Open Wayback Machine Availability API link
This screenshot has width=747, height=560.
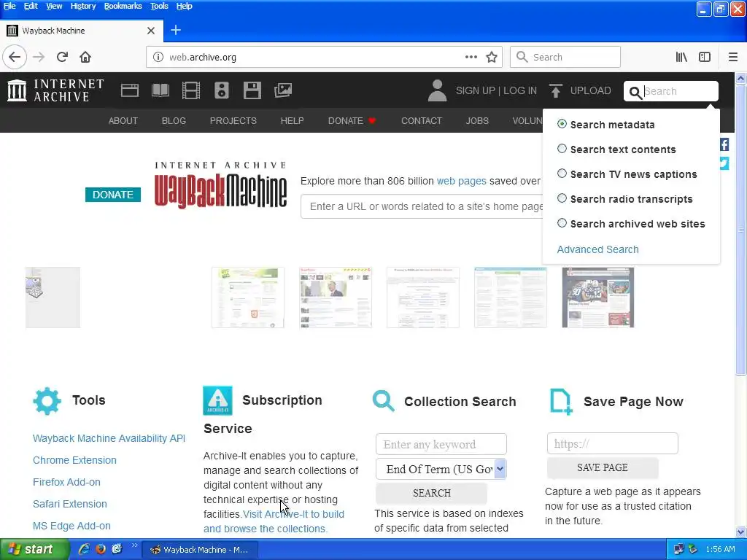coord(109,438)
